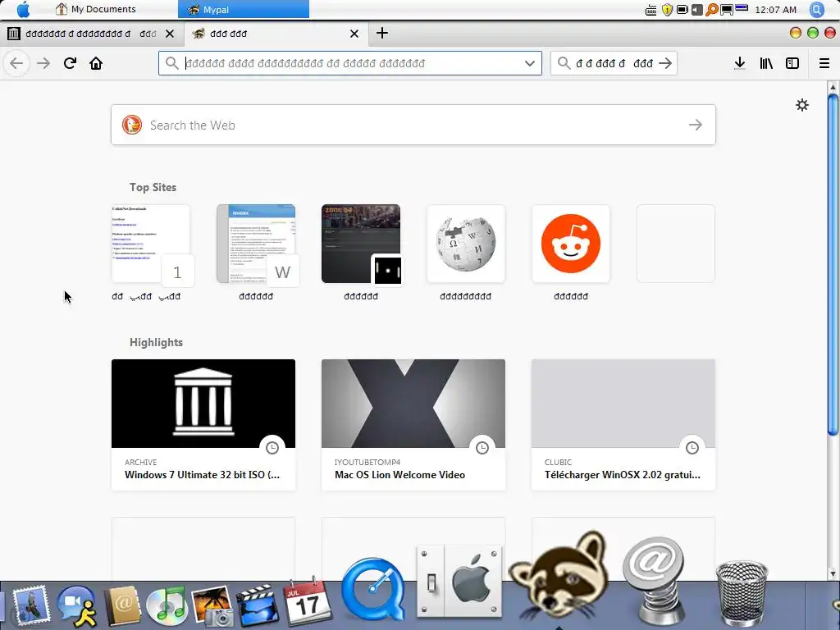Image resolution: width=840 pixels, height=630 pixels.
Task: Click the yellow security shield tray icon
Action: point(667,10)
